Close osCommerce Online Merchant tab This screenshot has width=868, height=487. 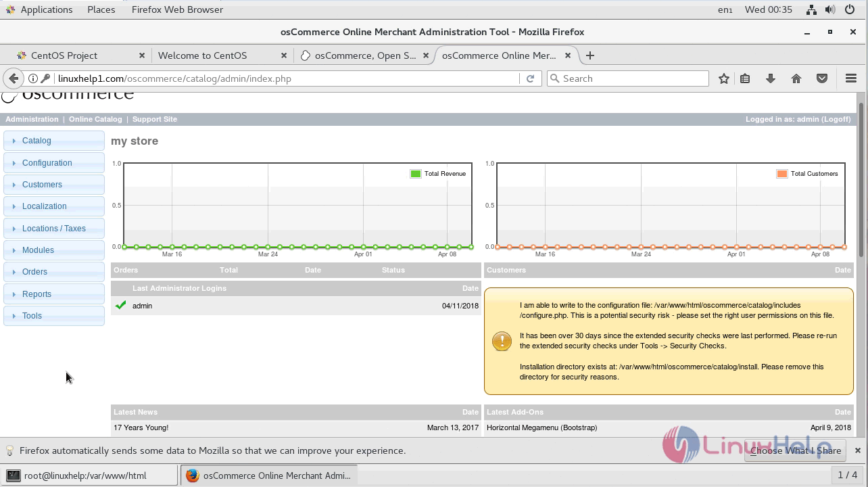pyautogui.click(x=568, y=55)
